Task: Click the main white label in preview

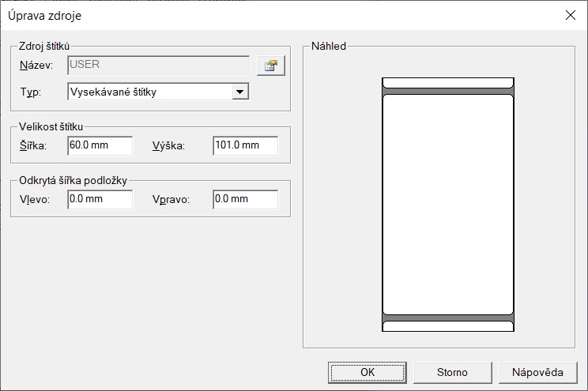Action: click(x=448, y=204)
